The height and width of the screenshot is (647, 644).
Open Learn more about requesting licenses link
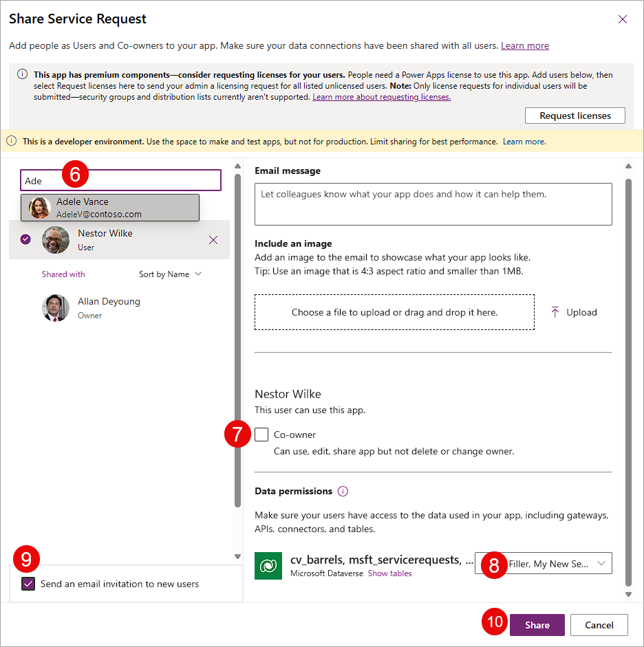[381, 97]
